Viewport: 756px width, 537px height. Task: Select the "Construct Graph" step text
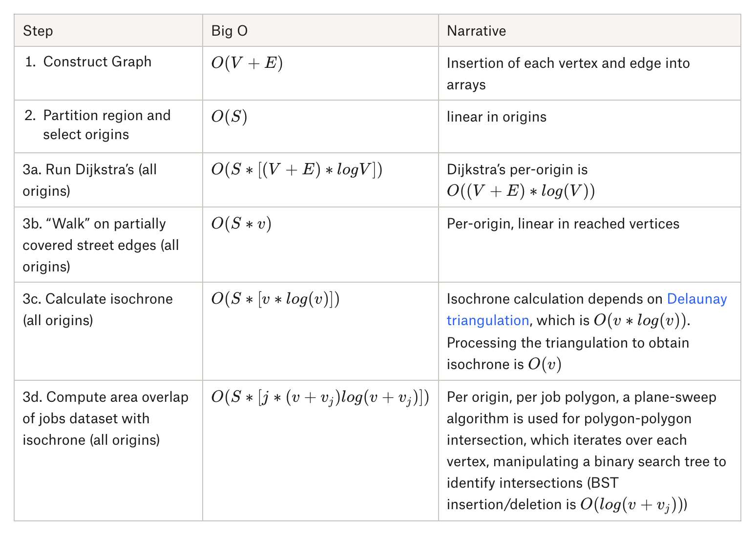pyautogui.click(x=97, y=62)
